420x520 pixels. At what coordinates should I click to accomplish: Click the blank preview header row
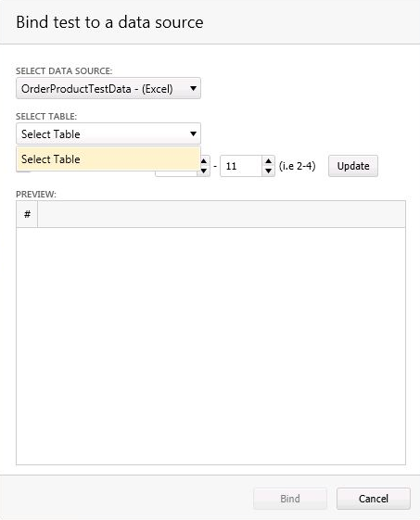tap(222, 214)
